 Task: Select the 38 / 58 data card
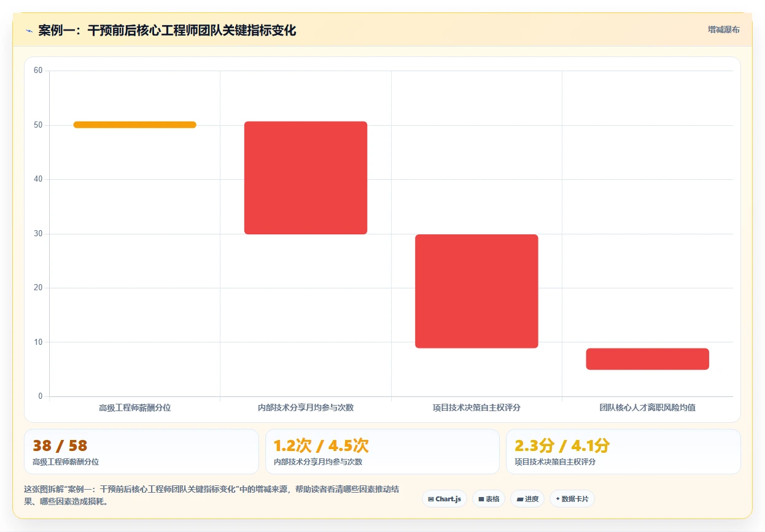click(x=141, y=452)
